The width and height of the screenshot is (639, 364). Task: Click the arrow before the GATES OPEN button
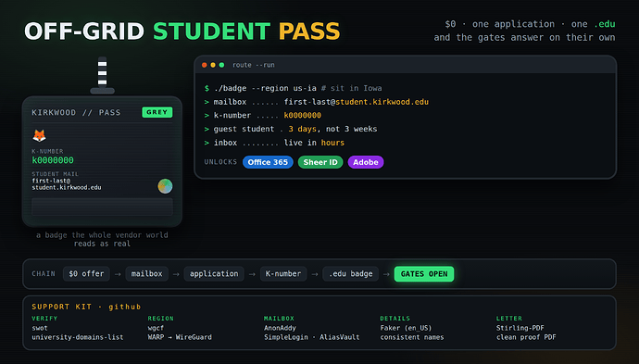coord(386,274)
